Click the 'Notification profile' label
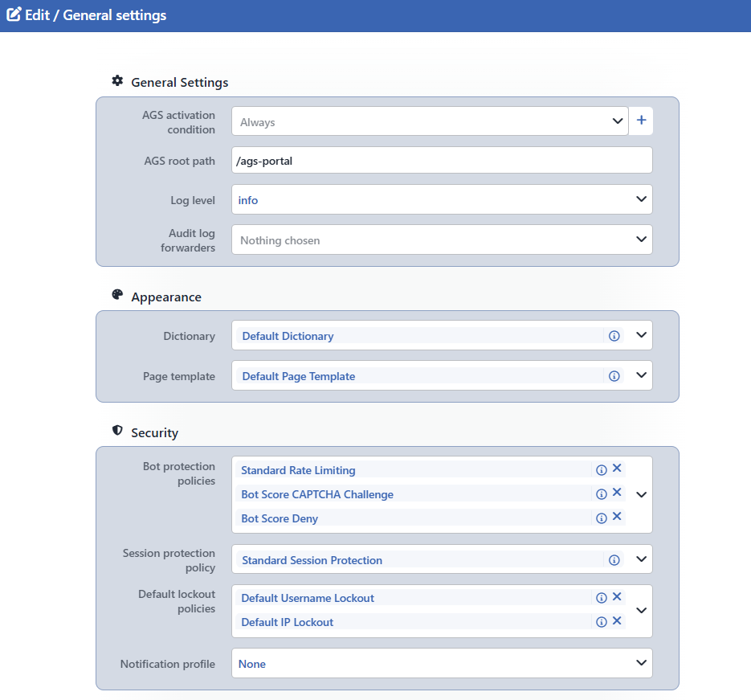This screenshot has width=751, height=700. pyautogui.click(x=168, y=664)
